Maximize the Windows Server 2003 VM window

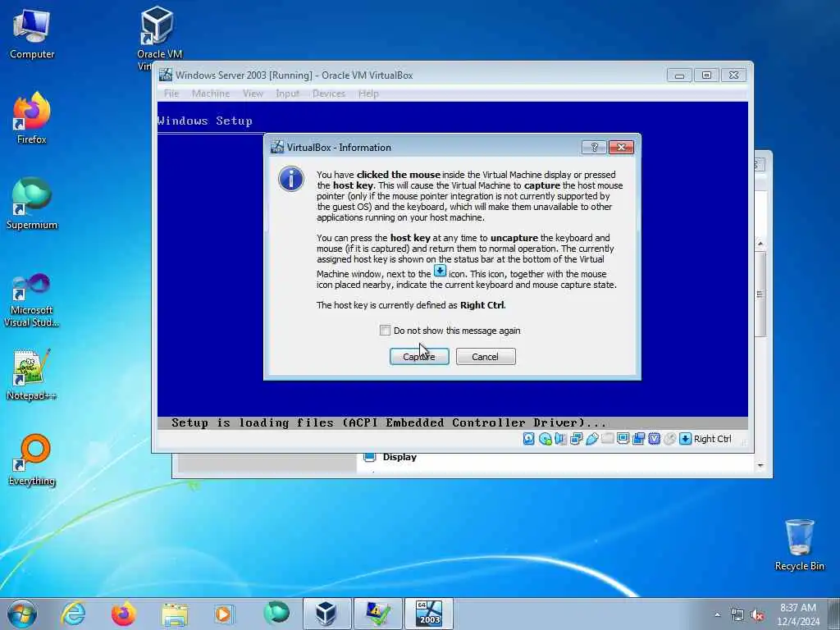[706, 75]
